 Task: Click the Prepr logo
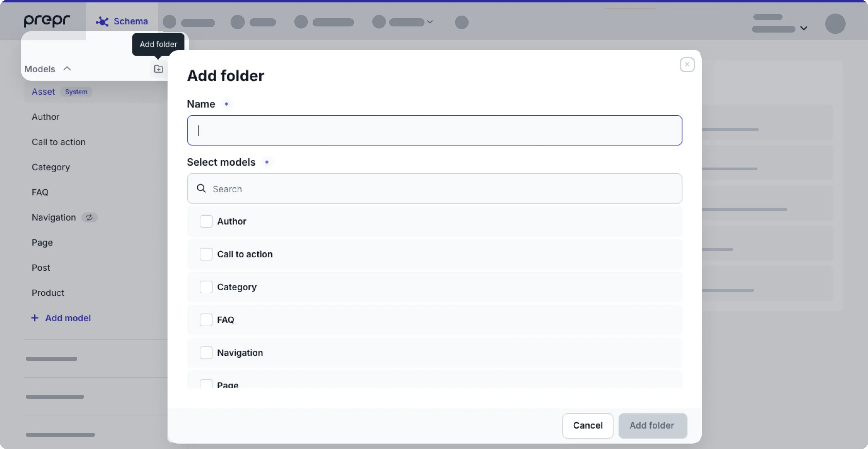coord(47,21)
